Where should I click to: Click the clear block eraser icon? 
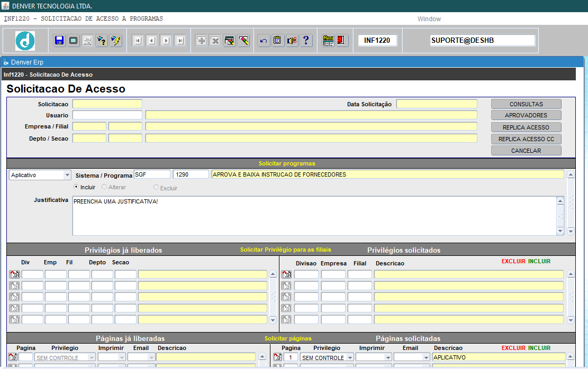coord(230,41)
